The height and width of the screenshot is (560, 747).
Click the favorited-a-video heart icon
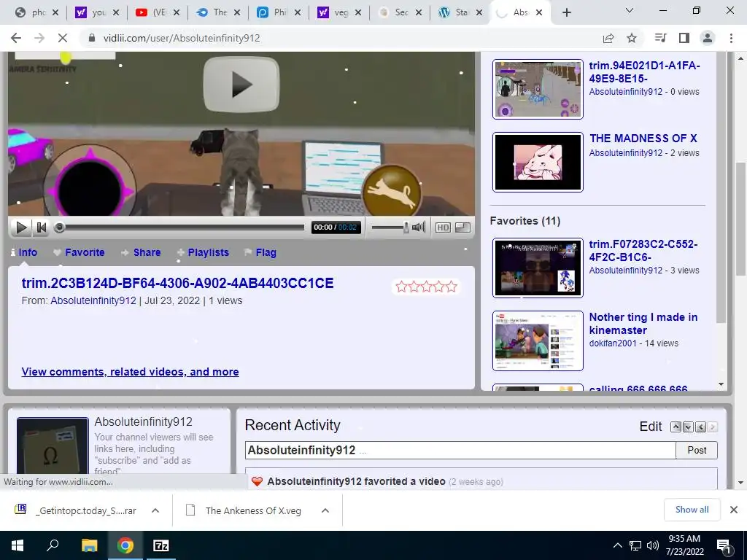click(x=258, y=481)
